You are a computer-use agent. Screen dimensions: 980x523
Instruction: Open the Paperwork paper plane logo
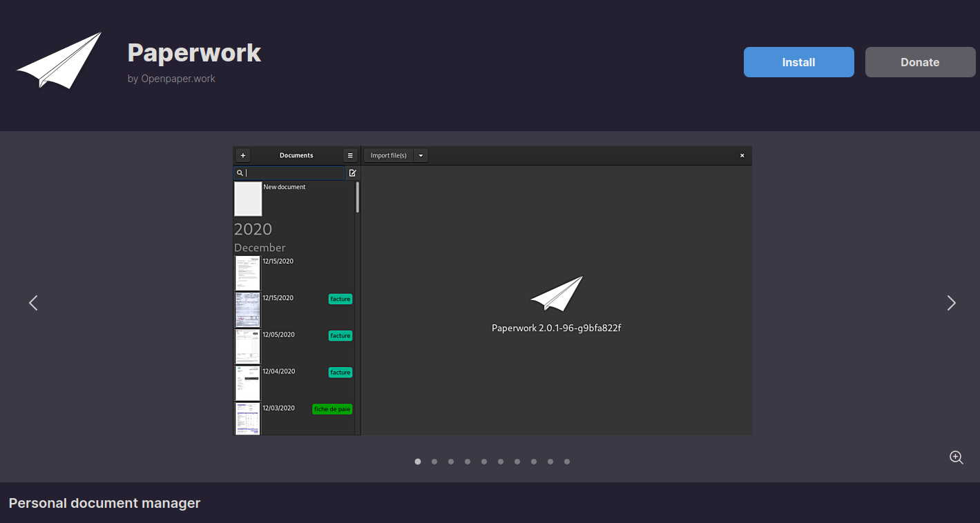tap(59, 60)
